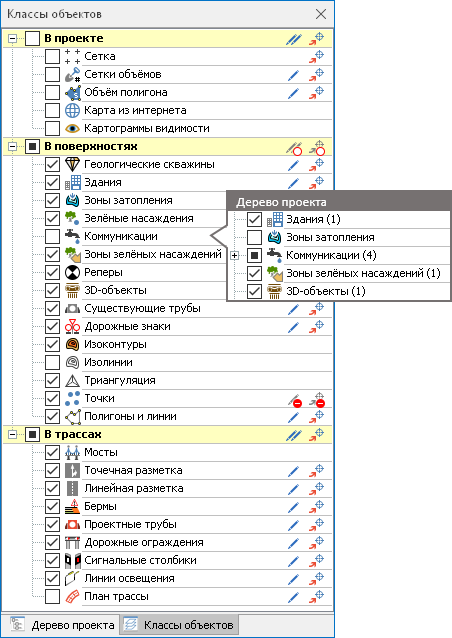Check the Изолинии checkbox
This screenshot has height=638, width=452.
point(52,362)
